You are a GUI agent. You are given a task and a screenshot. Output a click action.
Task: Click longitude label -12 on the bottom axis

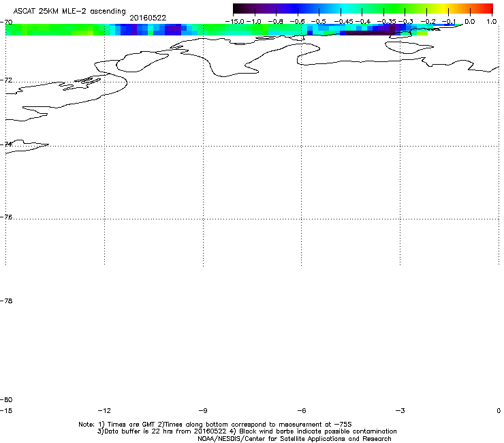tap(104, 411)
